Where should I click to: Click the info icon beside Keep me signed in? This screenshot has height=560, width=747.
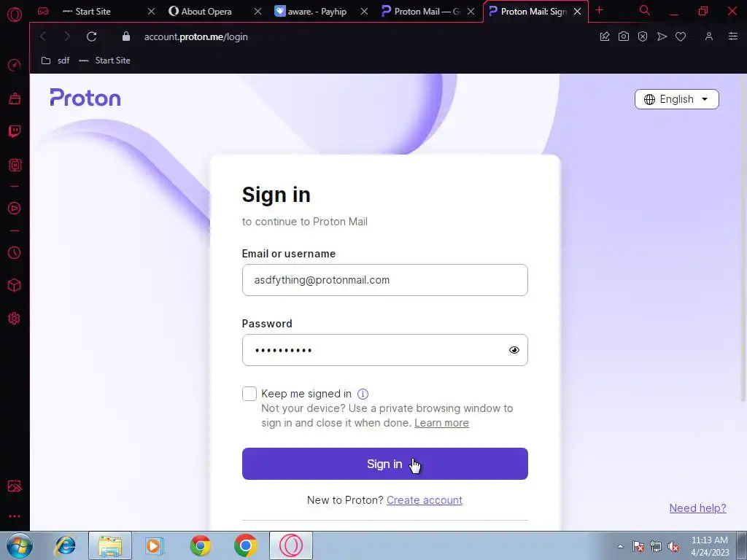pyautogui.click(x=363, y=394)
